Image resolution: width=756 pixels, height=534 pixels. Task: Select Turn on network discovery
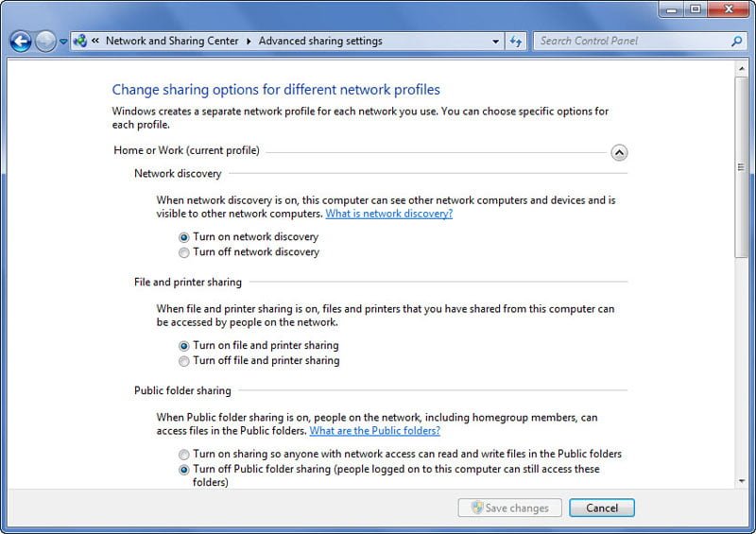click(x=184, y=237)
